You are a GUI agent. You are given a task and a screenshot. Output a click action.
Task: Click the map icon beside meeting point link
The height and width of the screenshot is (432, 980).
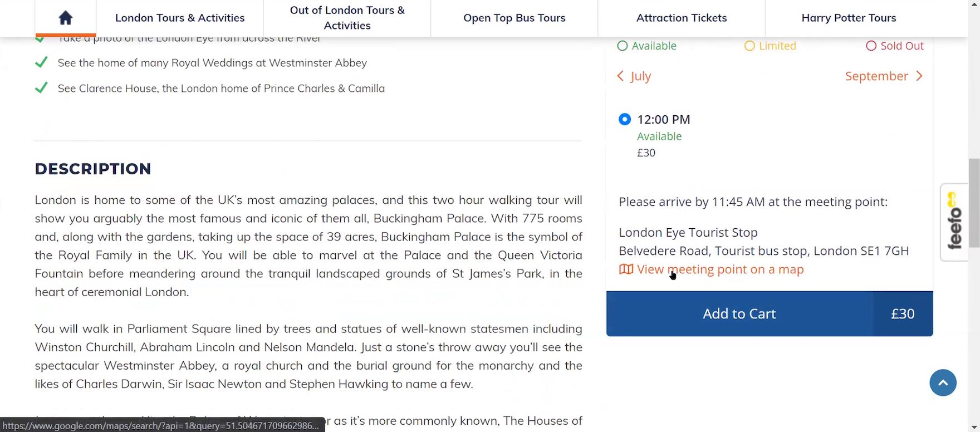(x=626, y=269)
